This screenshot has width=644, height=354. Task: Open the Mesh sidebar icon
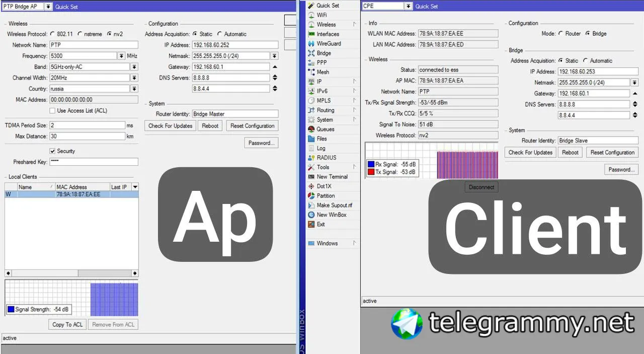pyautogui.click(x=312, y=72)
